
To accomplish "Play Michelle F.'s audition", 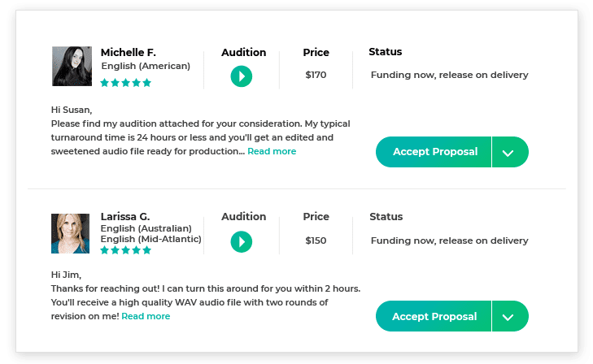I will [x=242, y=76].
